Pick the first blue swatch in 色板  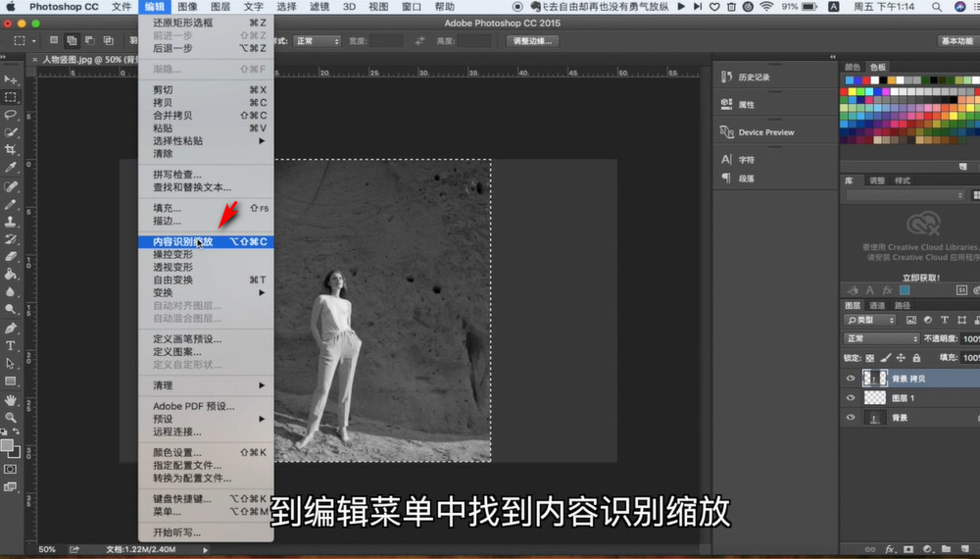coord(849,80)
